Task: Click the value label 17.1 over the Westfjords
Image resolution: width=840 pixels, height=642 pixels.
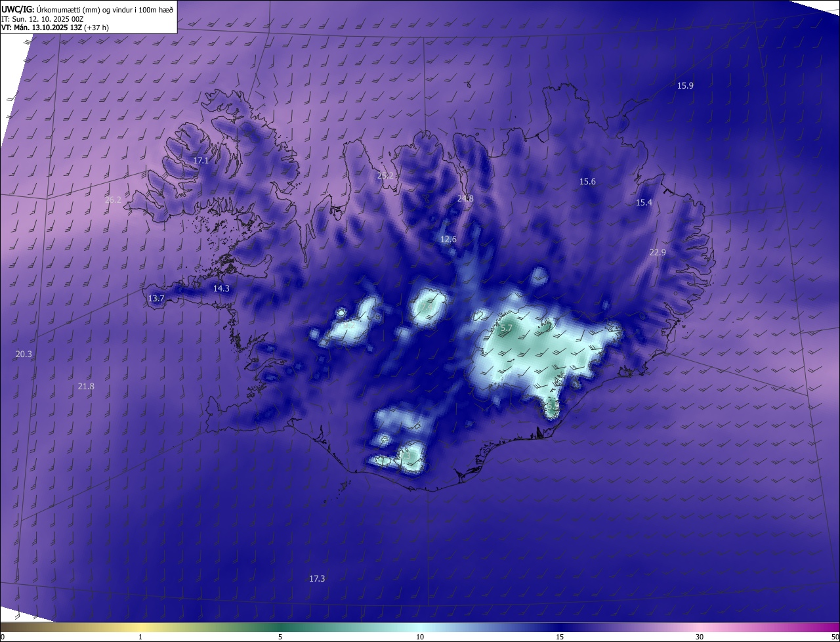Action: [201, 161]
